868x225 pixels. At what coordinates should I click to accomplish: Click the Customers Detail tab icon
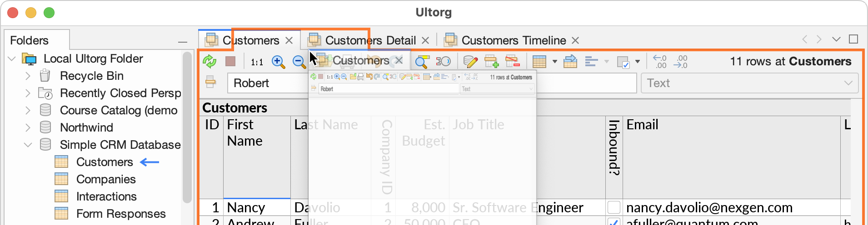coord(314,40)
